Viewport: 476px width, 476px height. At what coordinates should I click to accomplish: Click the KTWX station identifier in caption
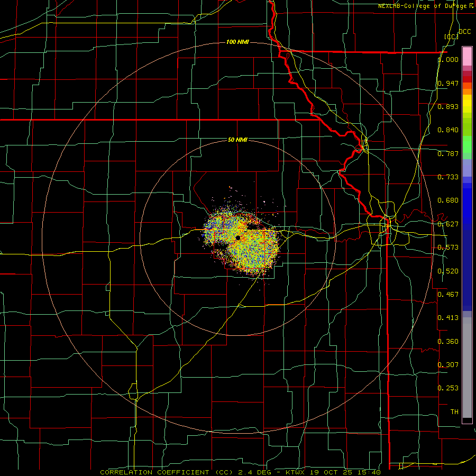coord(295,472)
